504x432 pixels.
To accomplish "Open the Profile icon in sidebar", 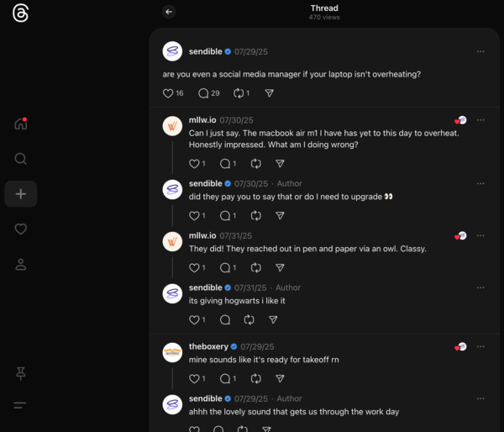I will point(21,264).
